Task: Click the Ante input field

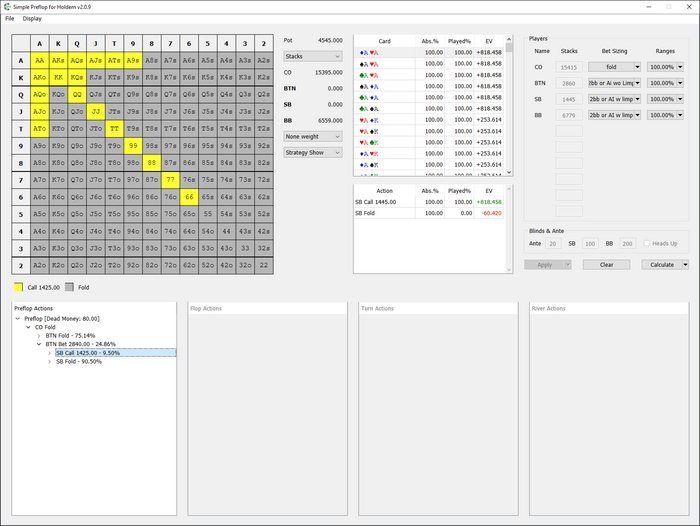Action: point(553,243)
